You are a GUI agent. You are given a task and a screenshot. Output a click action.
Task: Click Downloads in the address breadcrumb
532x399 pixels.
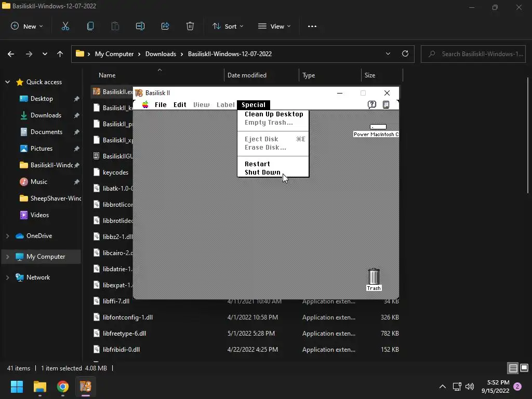(x=161, y=54)
